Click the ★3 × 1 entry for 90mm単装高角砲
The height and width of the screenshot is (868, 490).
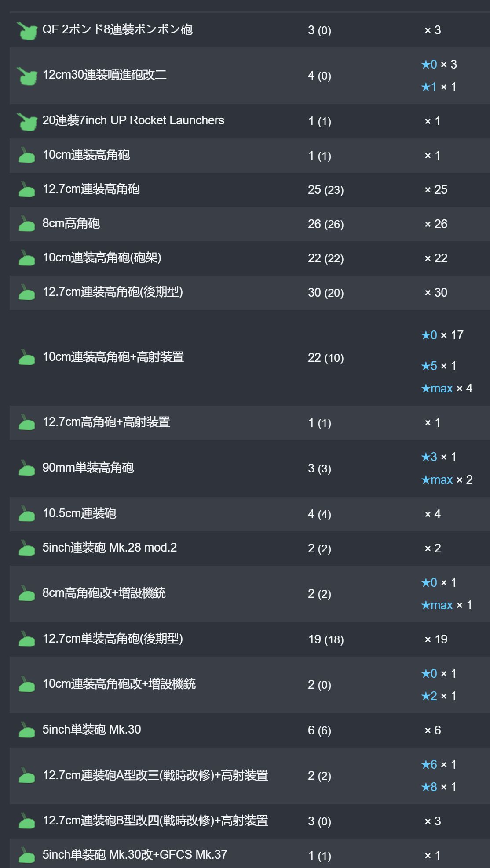439,457
